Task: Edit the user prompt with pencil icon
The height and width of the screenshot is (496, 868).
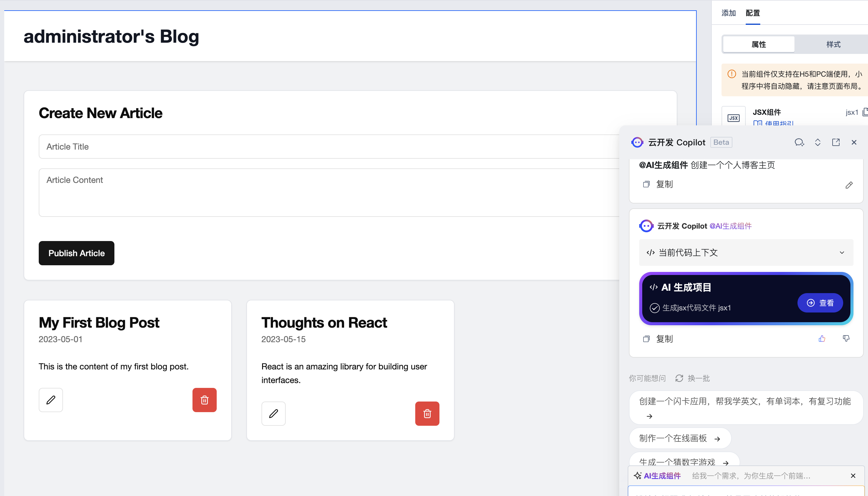Action: (849, 185)
